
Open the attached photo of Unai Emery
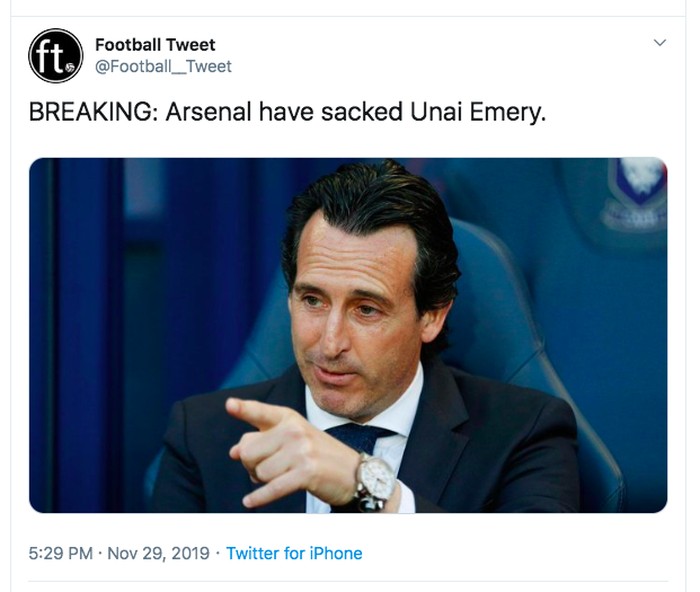348,335
